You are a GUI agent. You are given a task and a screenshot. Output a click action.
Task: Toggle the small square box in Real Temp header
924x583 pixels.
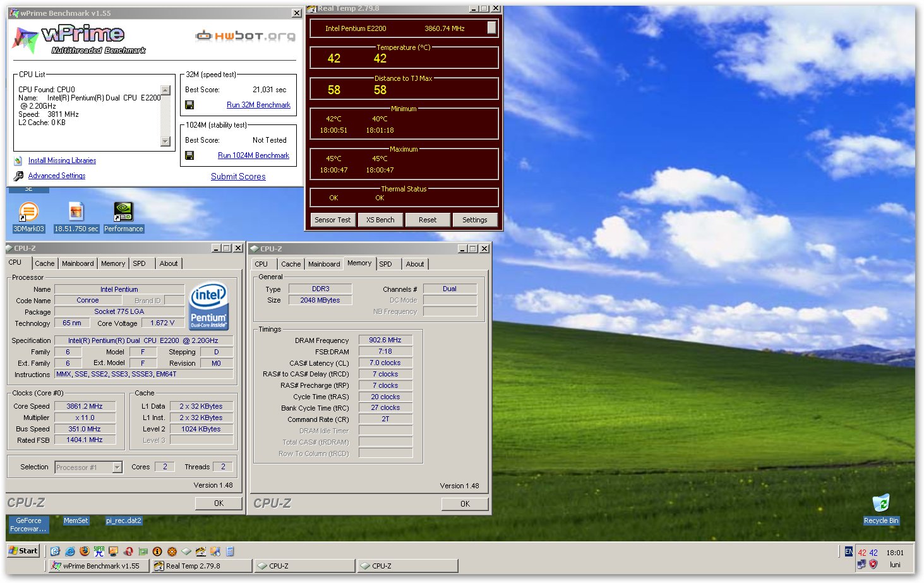tap(492, 27)
